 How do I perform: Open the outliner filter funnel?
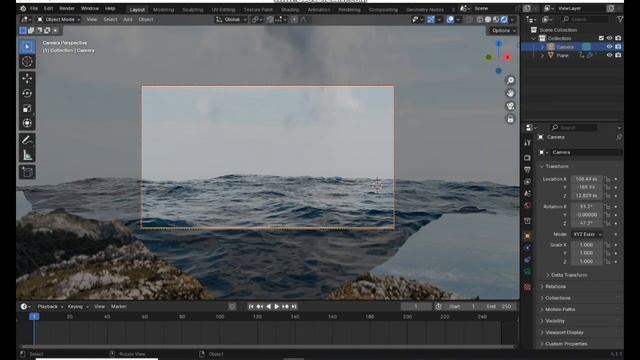click(620, 19)
